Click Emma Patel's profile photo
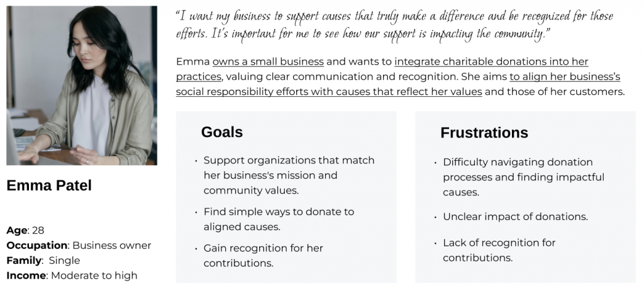 click(x=82, y=85)
